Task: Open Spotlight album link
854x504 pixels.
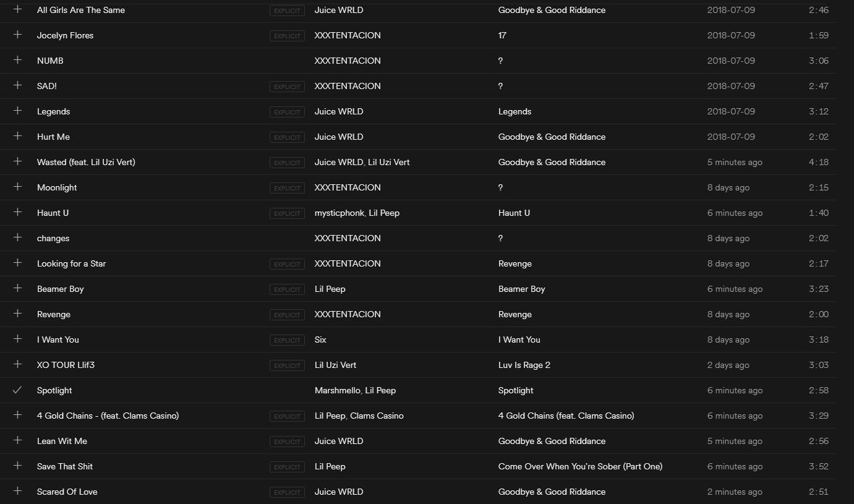Action: (x=516, y=390)
